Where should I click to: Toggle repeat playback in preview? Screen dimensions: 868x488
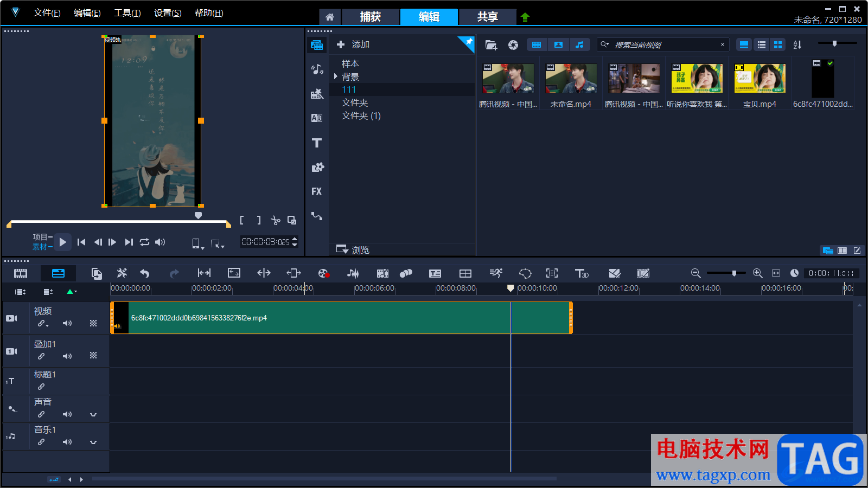144,242
